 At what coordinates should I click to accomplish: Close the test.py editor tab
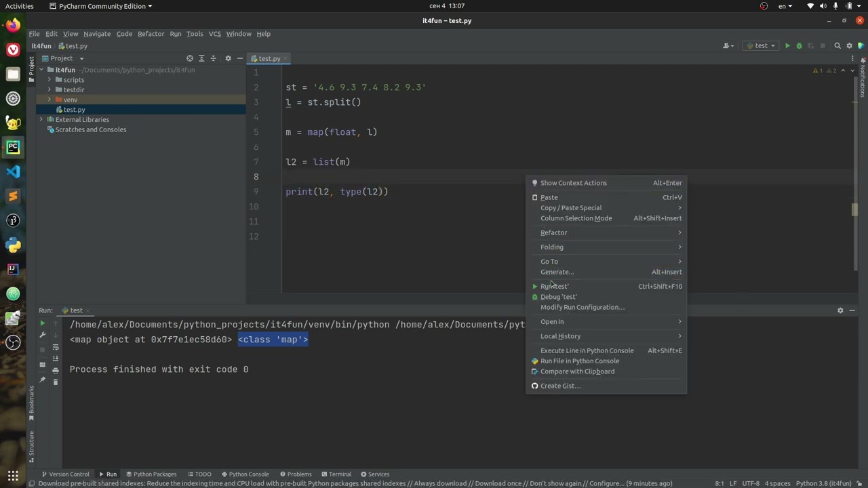point(286,58)
